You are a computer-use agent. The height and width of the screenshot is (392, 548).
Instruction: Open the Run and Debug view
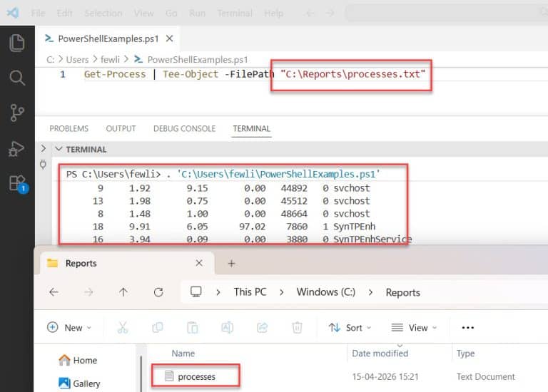(16, 149)
